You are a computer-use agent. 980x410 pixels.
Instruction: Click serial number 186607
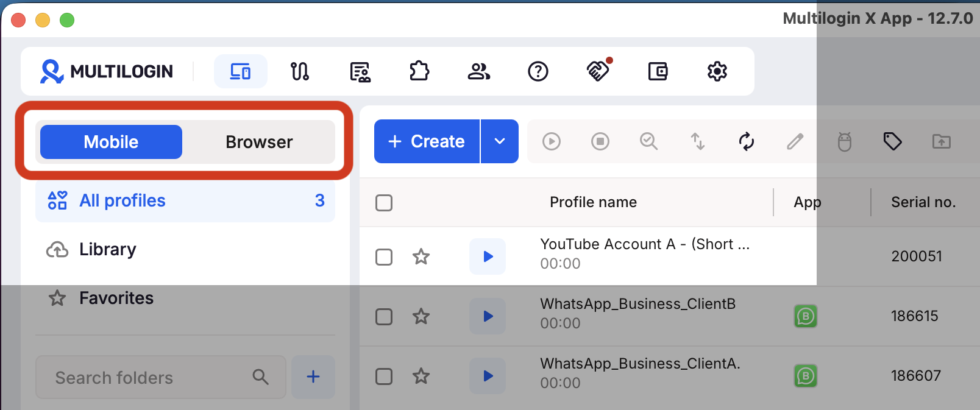916,376
